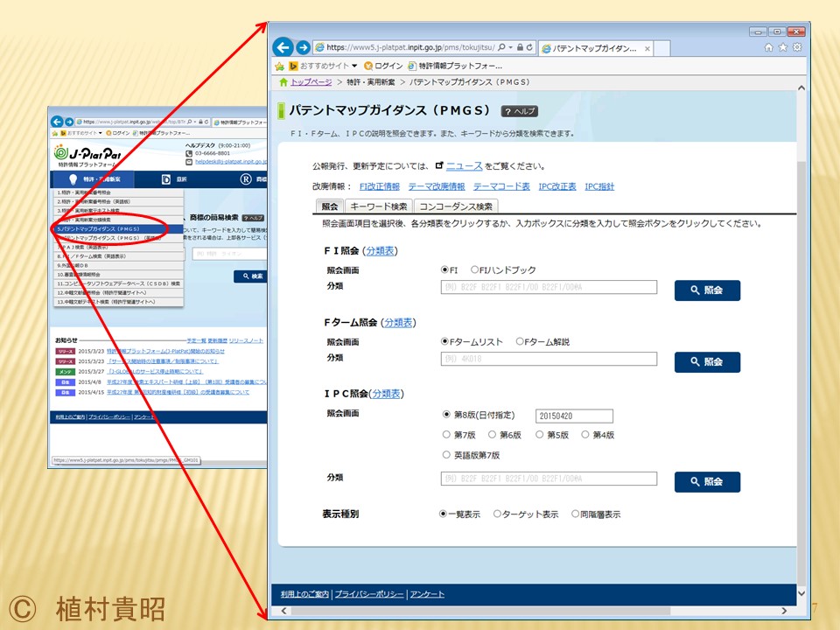Select the FIハンドブック radio button

pyautogui.click(x=474, y=270)
